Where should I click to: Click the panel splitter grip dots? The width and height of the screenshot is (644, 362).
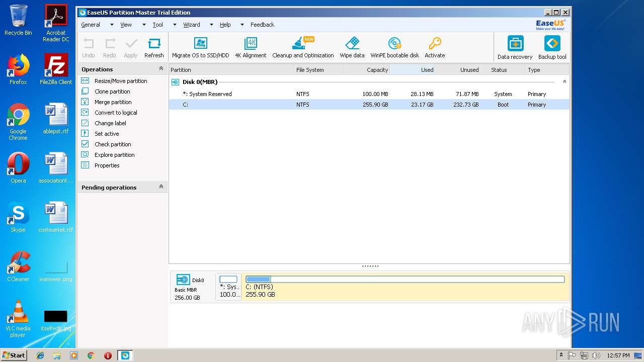[370, 266]
